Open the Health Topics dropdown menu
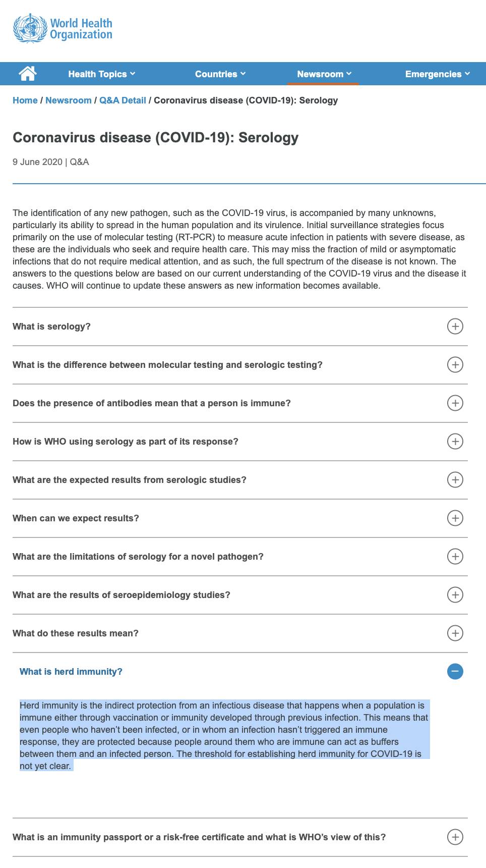Image resolution: width=486 pixels, height=868 pixels. click(102, 74)
